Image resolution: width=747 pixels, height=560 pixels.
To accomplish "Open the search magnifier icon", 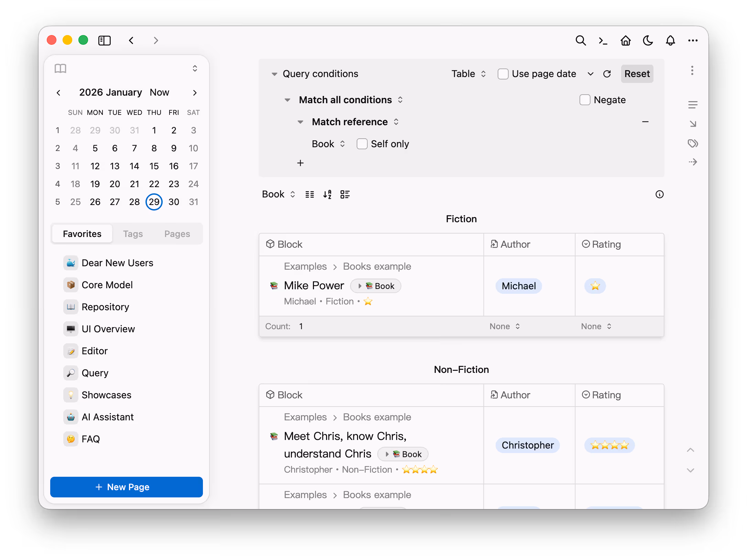I will click(x=581, y=41).
